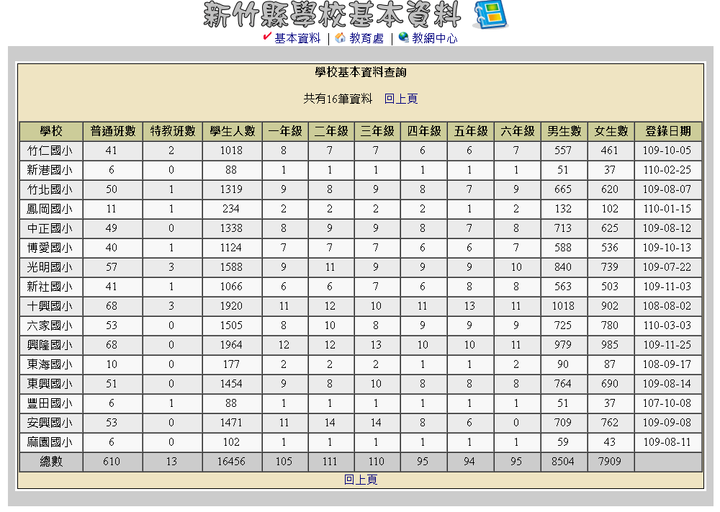The image size is (720, 512).
Task: Click the 四年級 column header
Action: tap(424, 131)
